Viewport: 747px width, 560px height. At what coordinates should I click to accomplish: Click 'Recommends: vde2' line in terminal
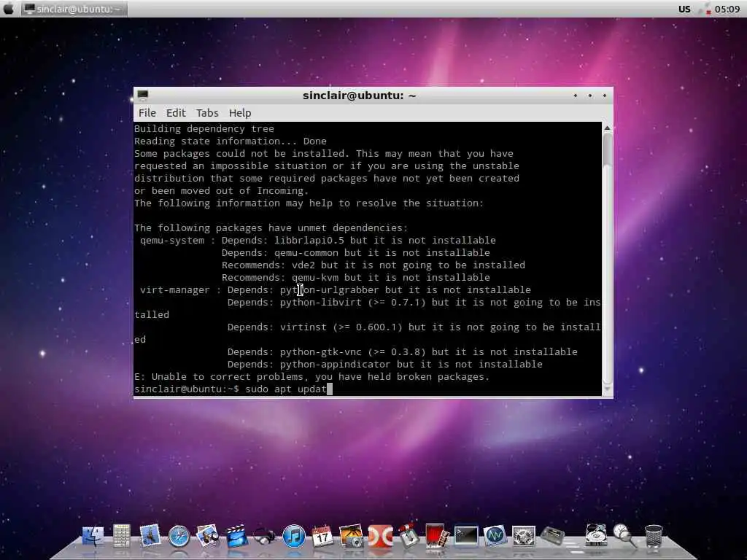[x=373, y=265]
